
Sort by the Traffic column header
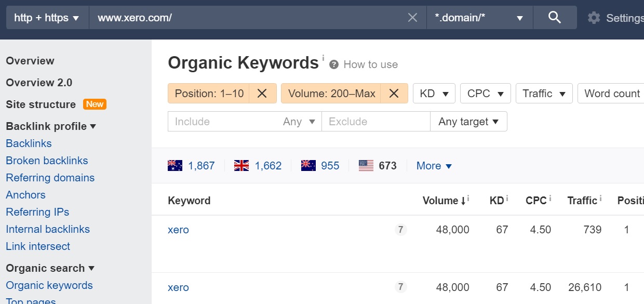582,201
